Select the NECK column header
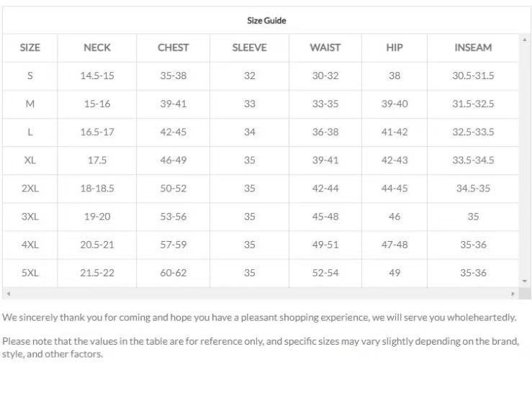The image size is (532, 395). (97, 48)
